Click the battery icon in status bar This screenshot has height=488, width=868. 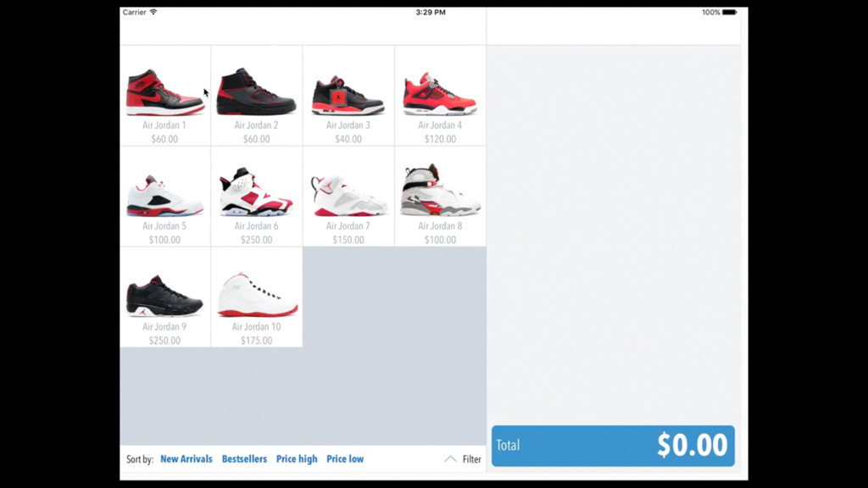(730, 12)
